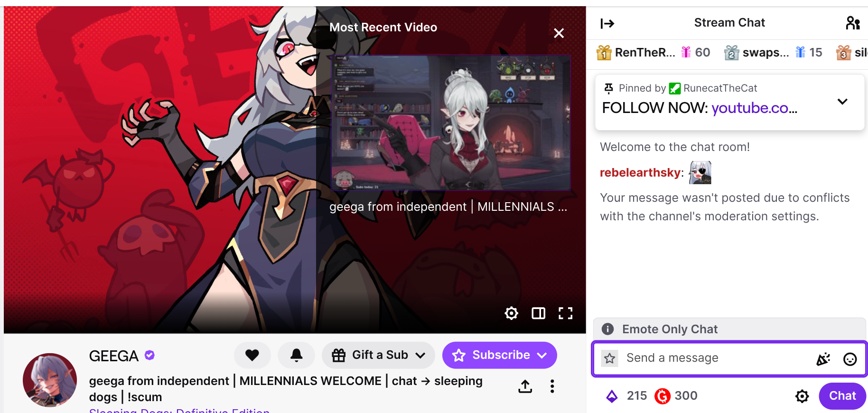Check Bits balance showing 215
The width and height of the screenshot is (868, 413).
click(626, 396)
